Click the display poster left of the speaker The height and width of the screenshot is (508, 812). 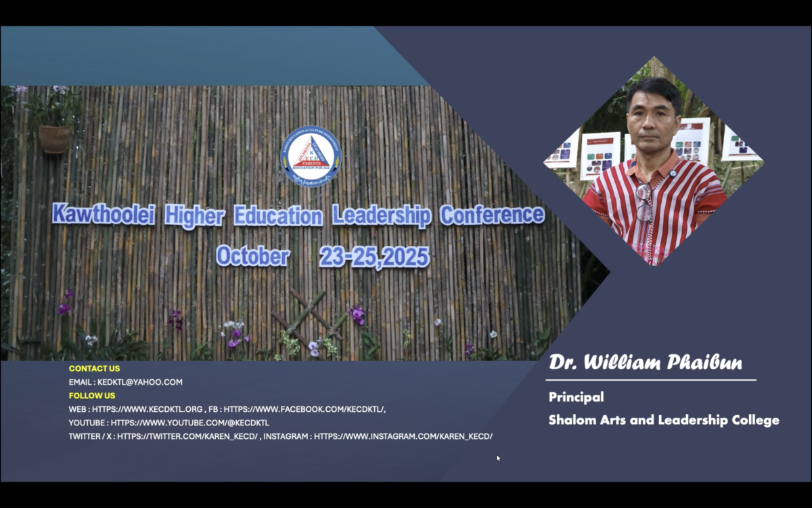pyautogui.click(x=600, y=155)
